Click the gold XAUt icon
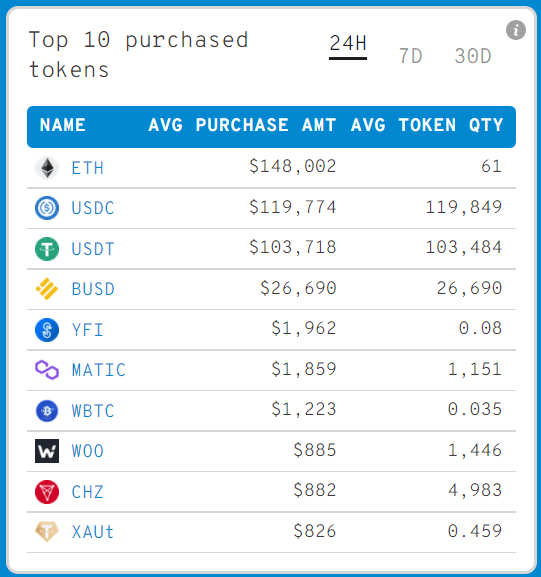The height and width of the screenshot is (577, 541). [x=47, y=532]
